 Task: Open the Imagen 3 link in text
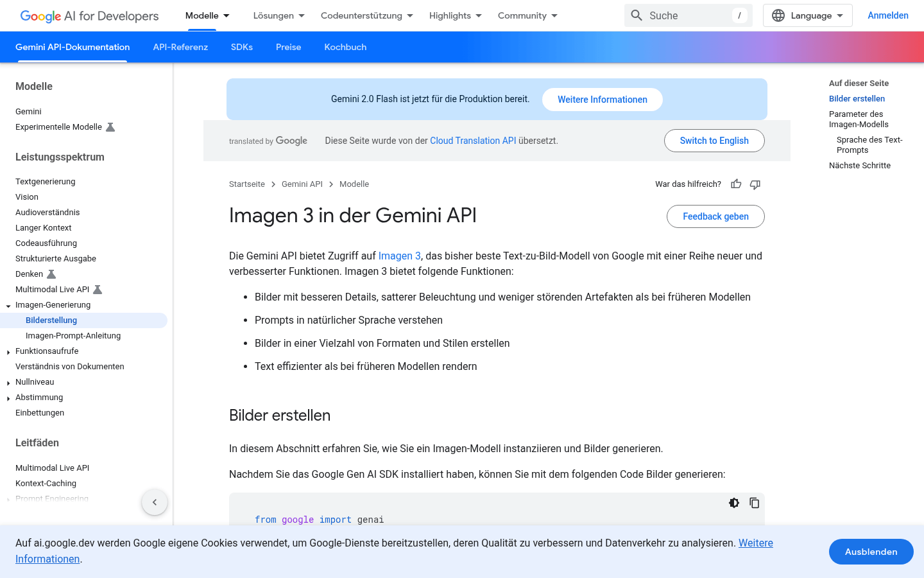click(400, 256)
